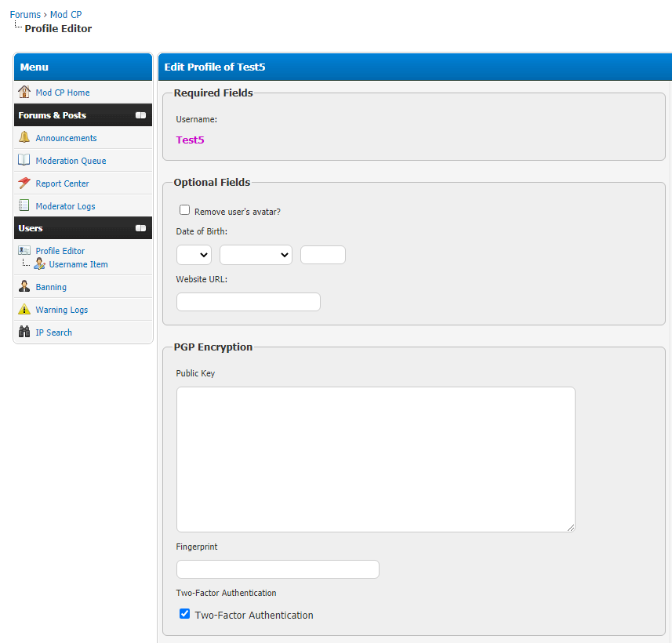Click the Moderation Queue book icon
The width and height of the screenshot is (672, 643).
click(24, 161)
